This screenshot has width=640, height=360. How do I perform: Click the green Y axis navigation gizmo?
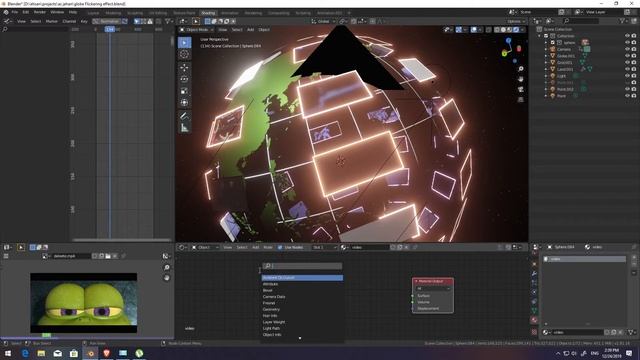(504, 53)
